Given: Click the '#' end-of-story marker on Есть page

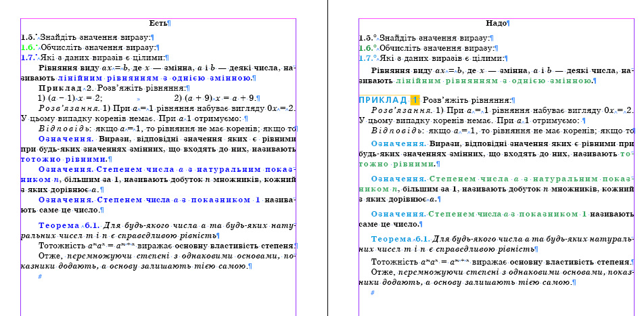Looking at the screenshot, I should click(x=40, y=277).
